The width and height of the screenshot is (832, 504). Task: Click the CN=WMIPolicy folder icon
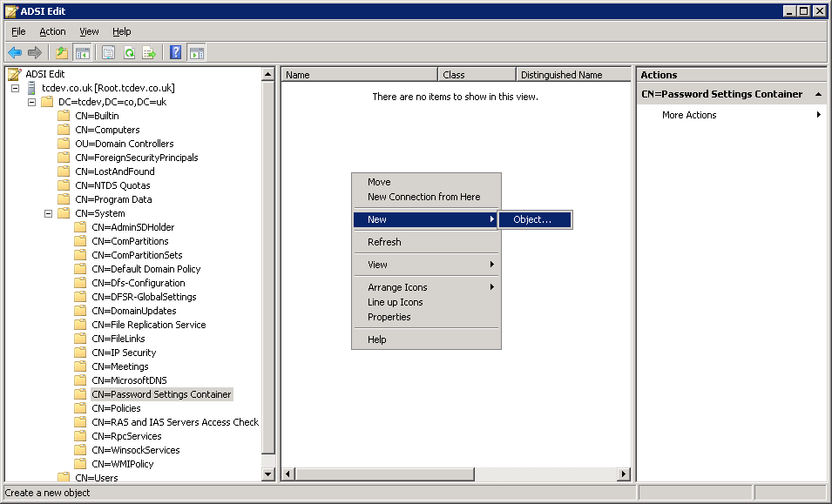(x=80, y=464)
